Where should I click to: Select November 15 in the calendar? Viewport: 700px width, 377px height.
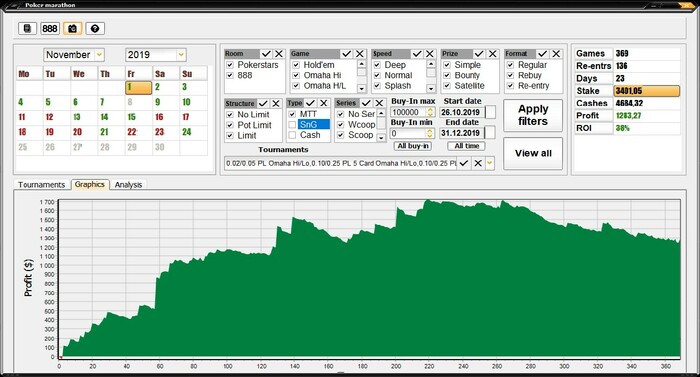132,117
